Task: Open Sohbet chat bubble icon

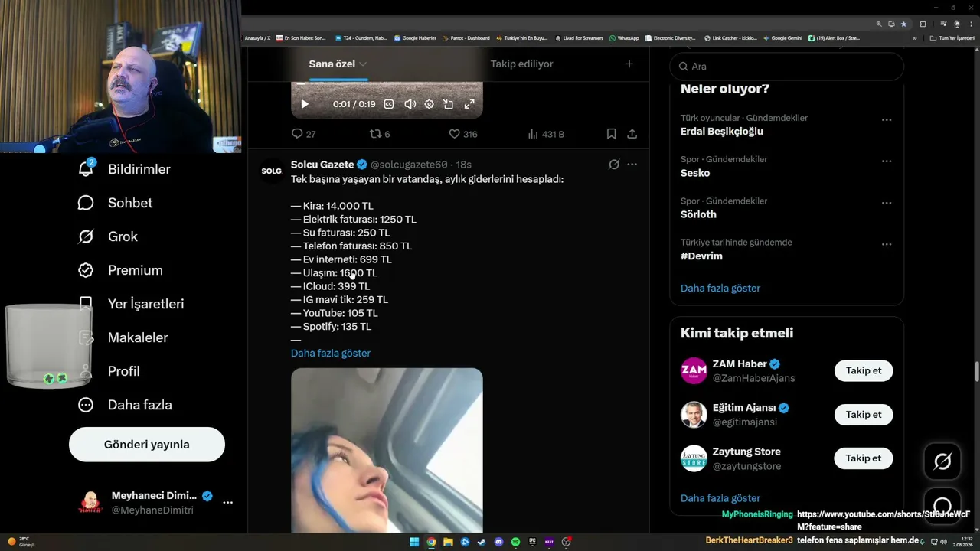Action: [86, 203]
